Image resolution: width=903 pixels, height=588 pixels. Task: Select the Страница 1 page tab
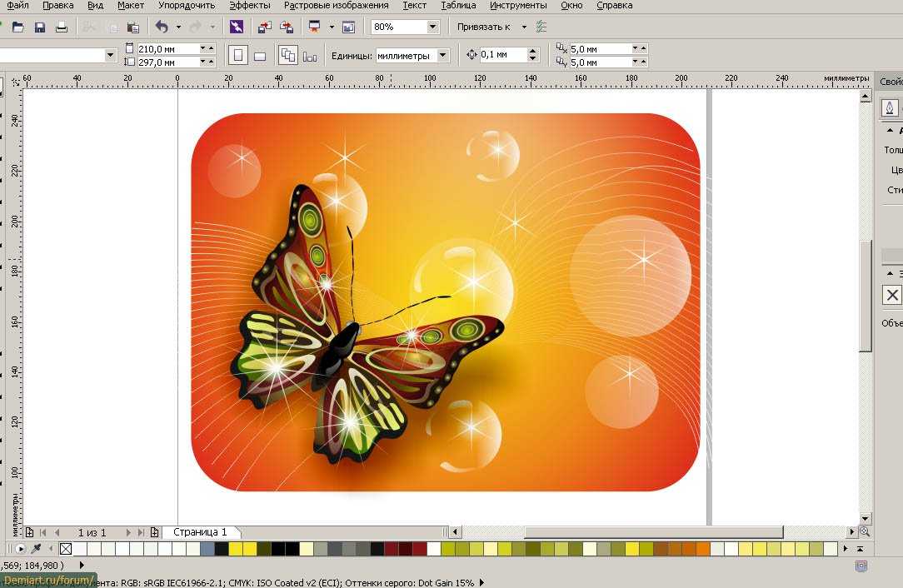pos(201,532)
